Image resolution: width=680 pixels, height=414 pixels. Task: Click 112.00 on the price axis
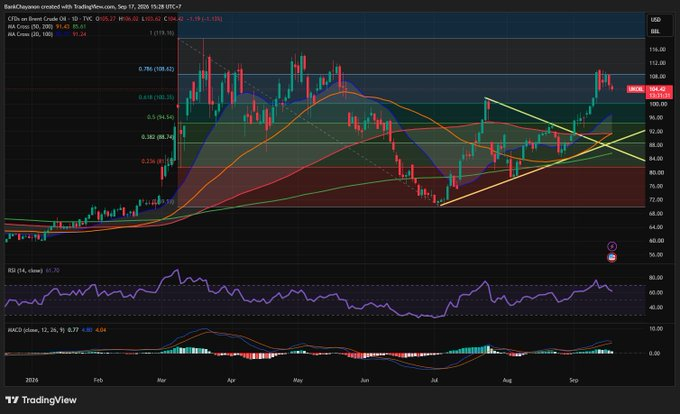tap(657, 63)
